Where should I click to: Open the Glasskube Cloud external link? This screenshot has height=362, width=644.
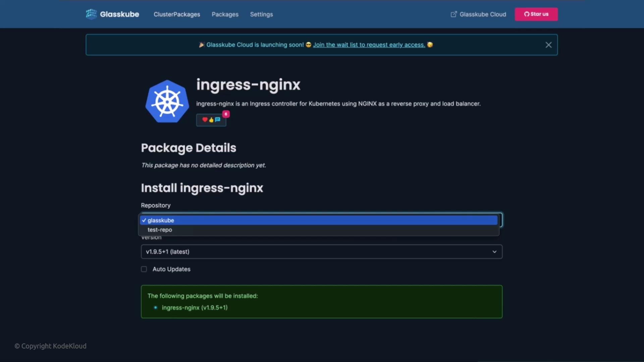tap(478, 14)
